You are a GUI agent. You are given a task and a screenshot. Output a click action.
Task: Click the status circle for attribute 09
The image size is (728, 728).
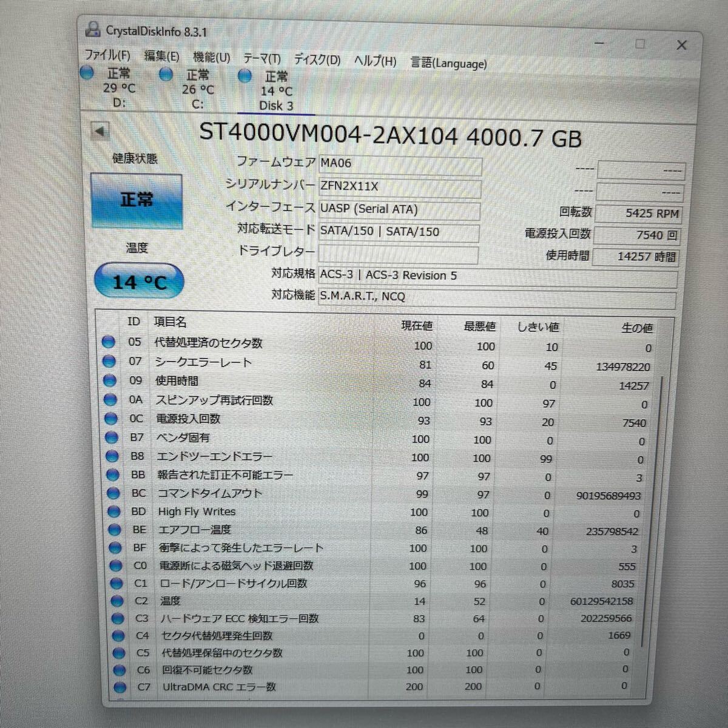[x=110, y=381]
